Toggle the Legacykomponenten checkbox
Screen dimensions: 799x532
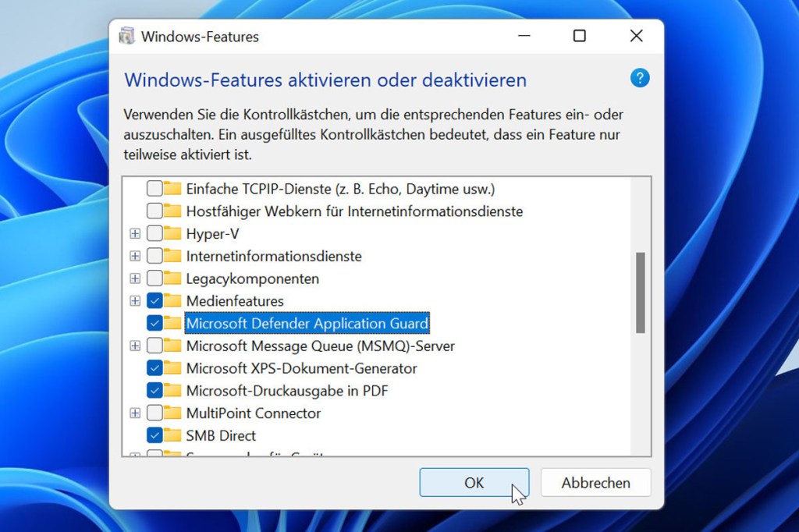coord(154,278)
